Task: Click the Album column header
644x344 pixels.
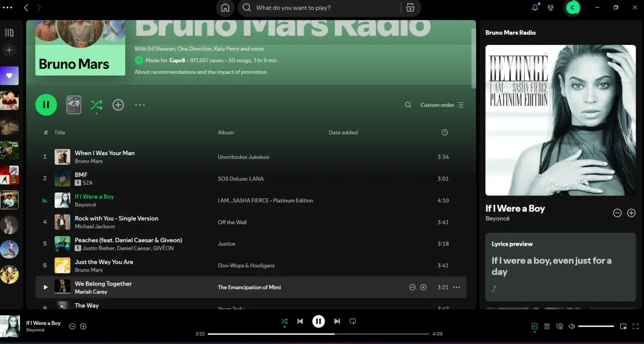Action: coord(226,132)
